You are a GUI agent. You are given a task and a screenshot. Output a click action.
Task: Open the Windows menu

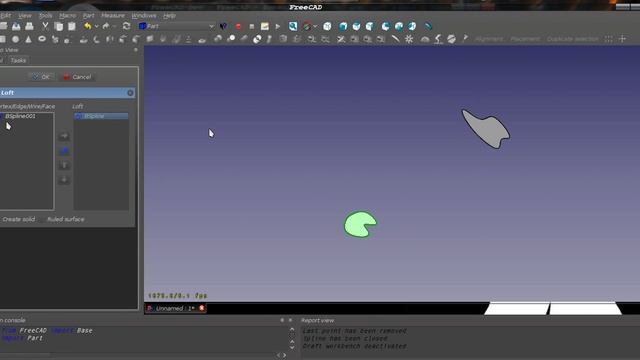(x=144, y=16)
